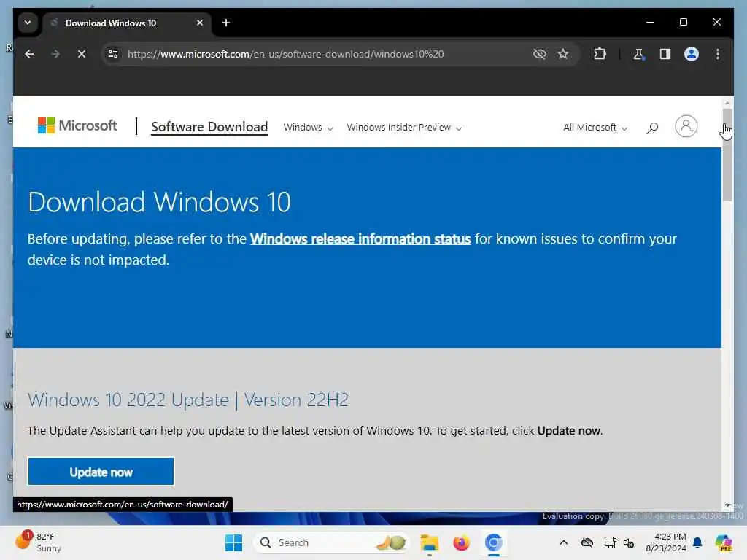Image resolution: width=747 pixels, height=560 pixels.
Task: Click the taskbar Search box
Action: [332, 542]
